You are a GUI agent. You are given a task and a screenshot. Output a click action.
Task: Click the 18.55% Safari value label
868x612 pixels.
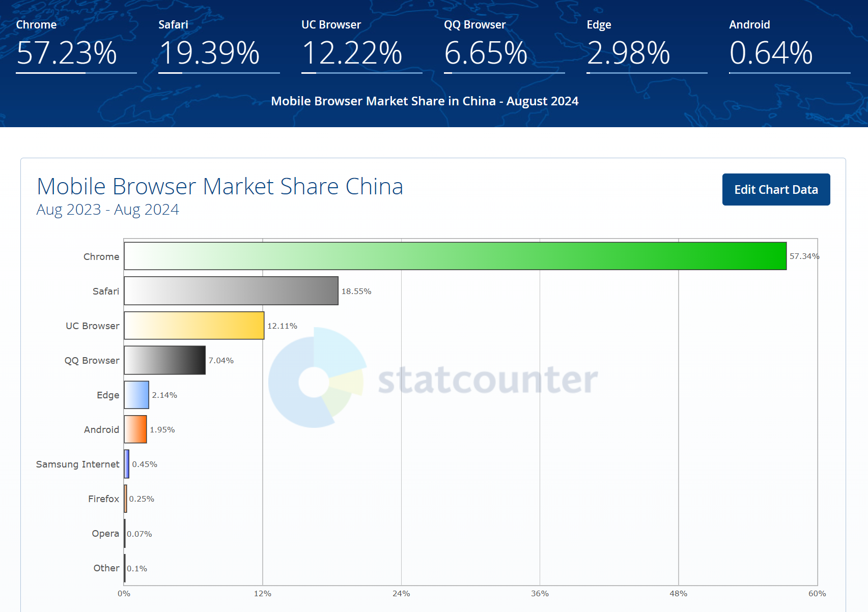(356, 292)
